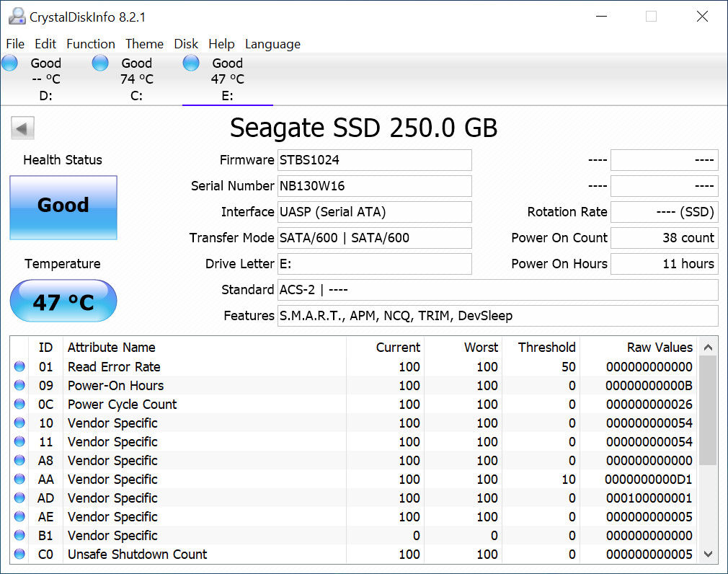Click status dot of Power Cycle Count row

click(19, 404)
